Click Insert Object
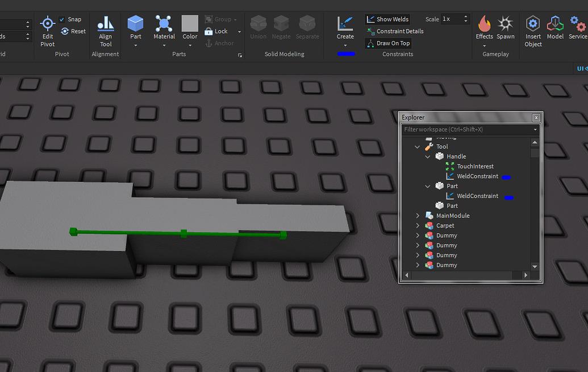 point(533,31)
